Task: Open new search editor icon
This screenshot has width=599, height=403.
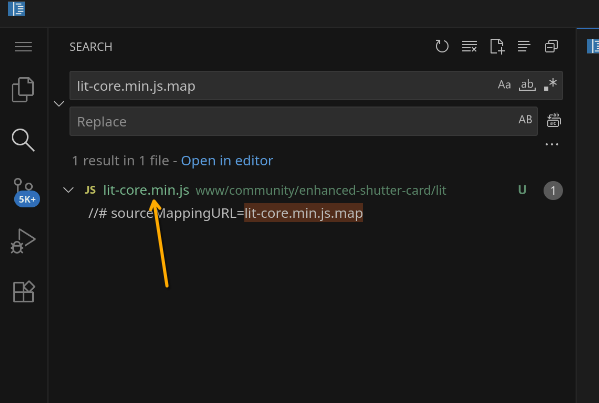Action: point(497,47)
